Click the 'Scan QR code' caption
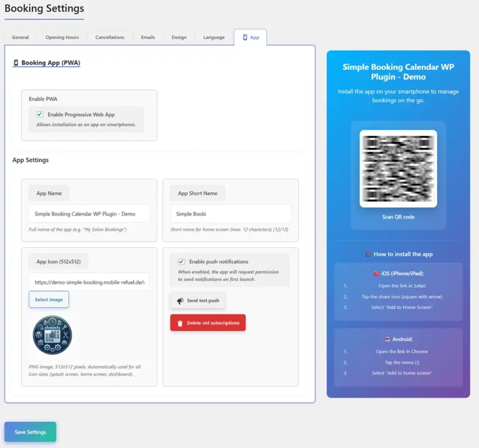The height and width of the screenshot is (448, 479). point(398,217)
